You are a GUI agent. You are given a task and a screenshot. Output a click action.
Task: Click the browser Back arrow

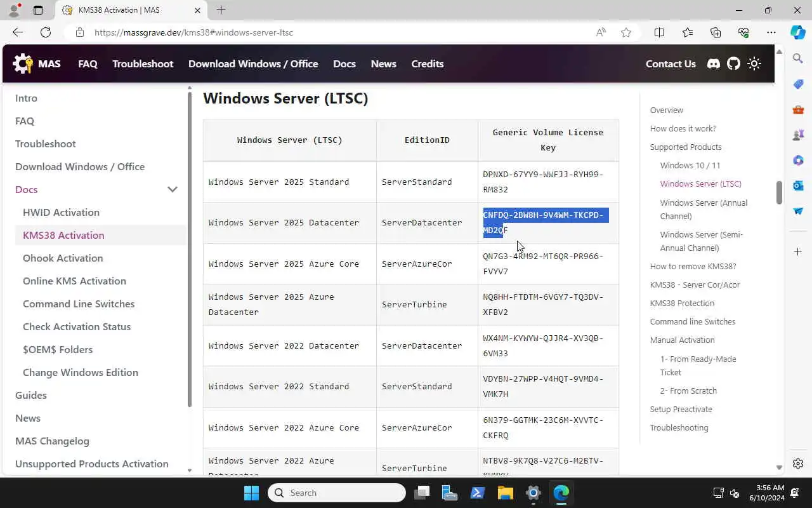point(18,32)
